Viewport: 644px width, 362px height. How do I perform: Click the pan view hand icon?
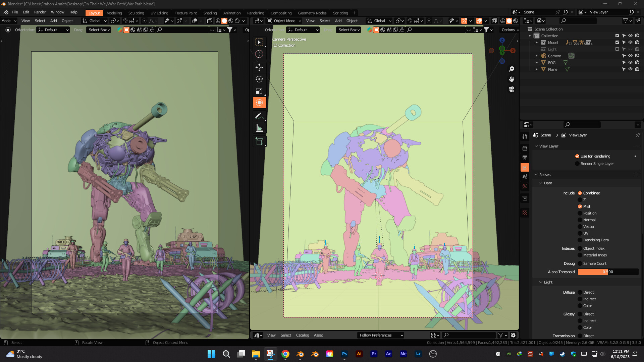click(x=512, y=79)
